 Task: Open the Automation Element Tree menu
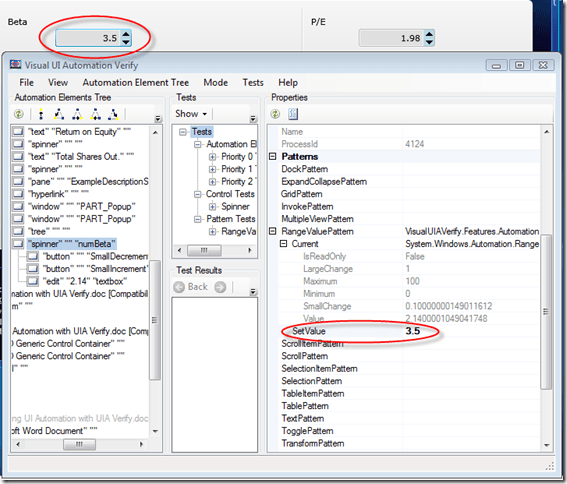[136, 82]
